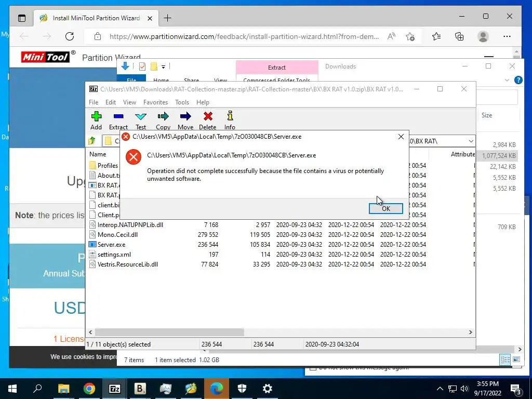The image size is (532, 399).
Task: Click the new folder icon in Explorer title bar
Action: tap(154, 66)
